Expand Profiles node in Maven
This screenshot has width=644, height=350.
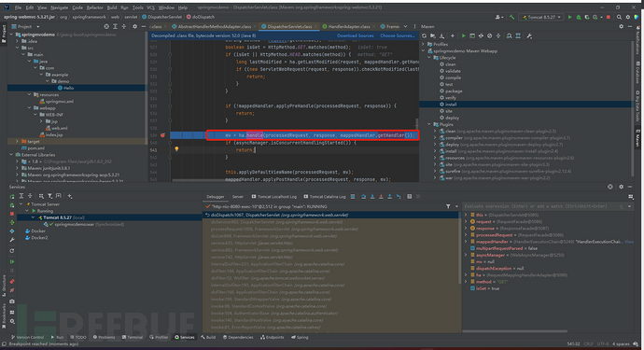click(424, 45)
